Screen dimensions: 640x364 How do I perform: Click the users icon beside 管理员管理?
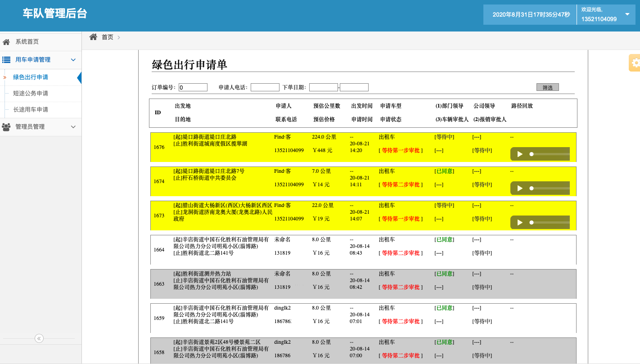(x=6, y=126)
